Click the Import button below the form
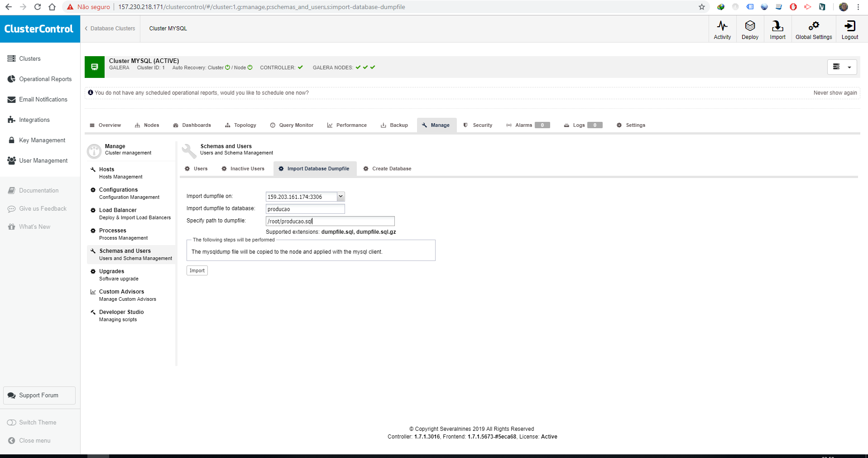 click(197, 270)
